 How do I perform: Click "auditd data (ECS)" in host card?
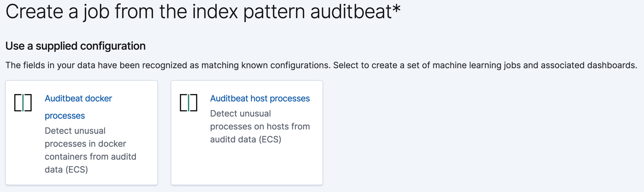pos(246,139)
